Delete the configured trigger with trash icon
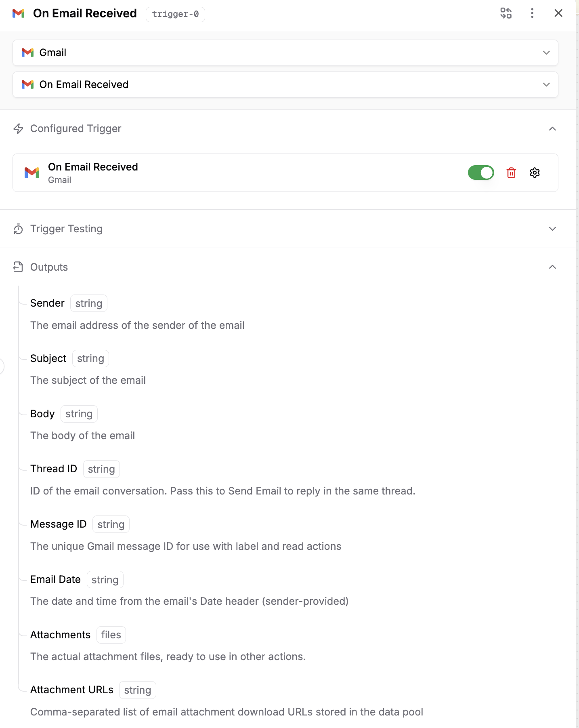Screen dimensions: 579x728 click(511, 173)
